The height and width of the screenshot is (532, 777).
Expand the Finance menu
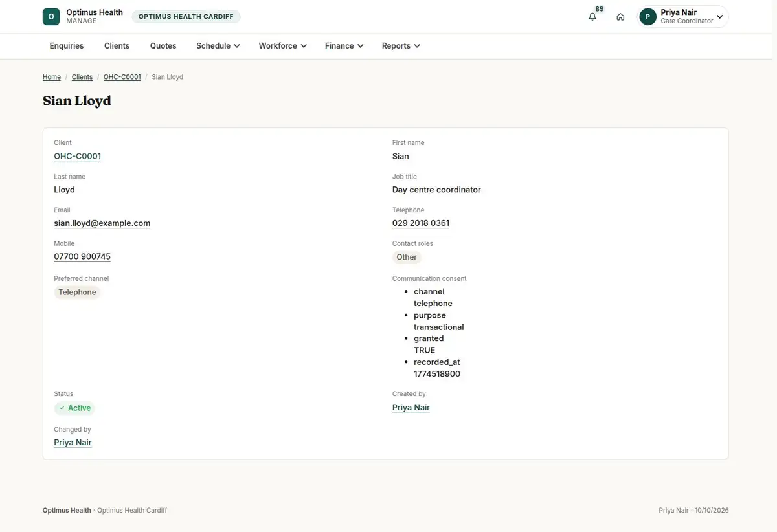(x=344, y=46)
